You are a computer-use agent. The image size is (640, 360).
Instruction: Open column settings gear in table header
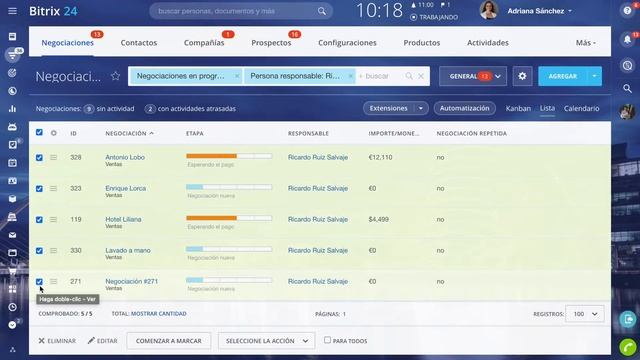[53, 133]
